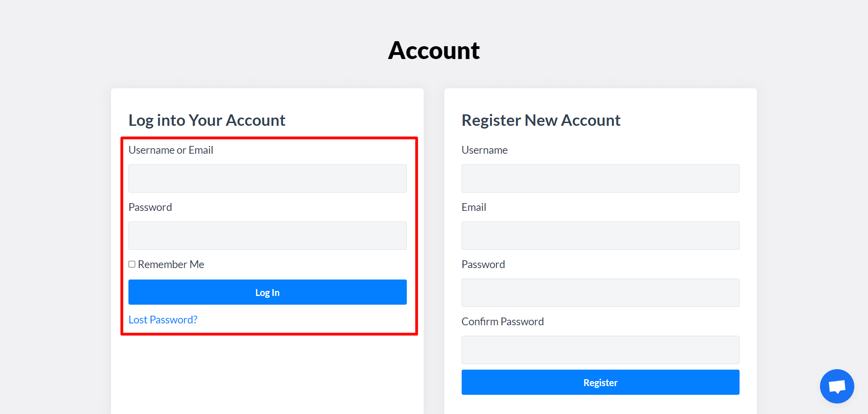Click the Password field in login form
868x414 pixels.
click(267, 236)
